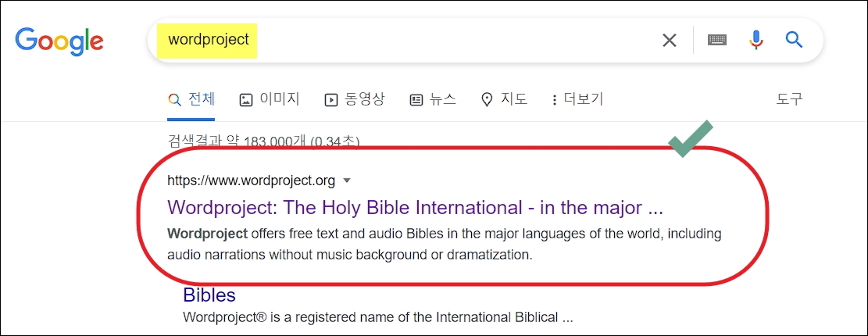Switch to the 이미지 (Images) tab

point(269,100)
